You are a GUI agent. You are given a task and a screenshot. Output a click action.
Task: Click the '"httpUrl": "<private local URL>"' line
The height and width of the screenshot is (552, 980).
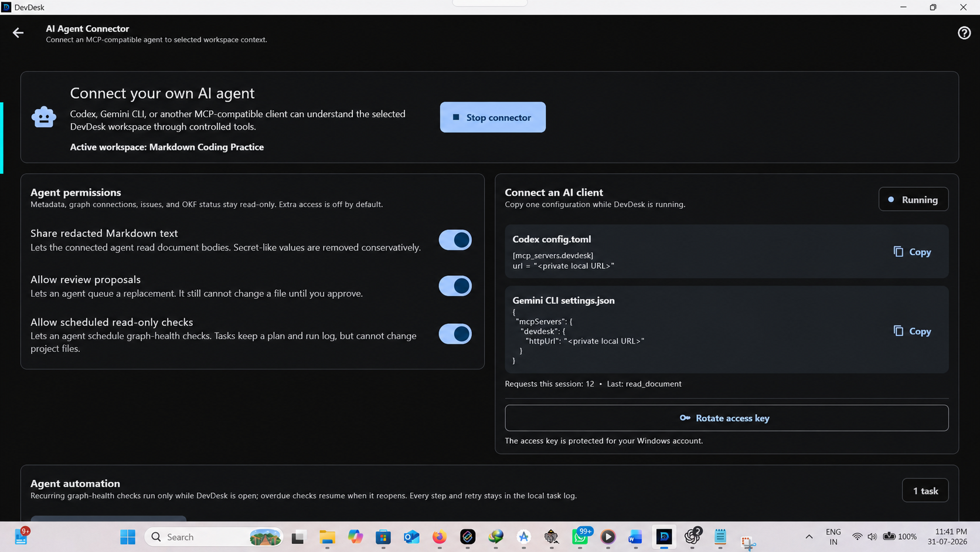coord(585,341)
